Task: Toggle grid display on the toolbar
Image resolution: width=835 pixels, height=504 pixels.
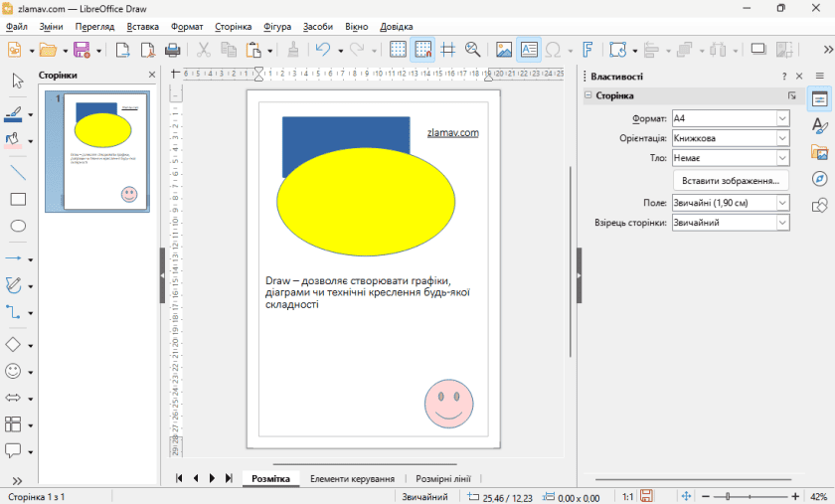Action: (x=398, y=49)
